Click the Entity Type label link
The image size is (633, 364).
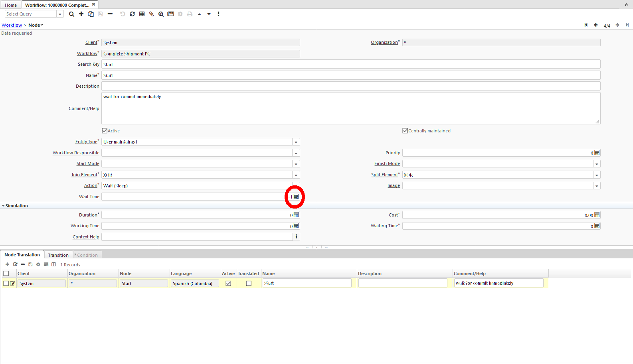click(86, 142)
